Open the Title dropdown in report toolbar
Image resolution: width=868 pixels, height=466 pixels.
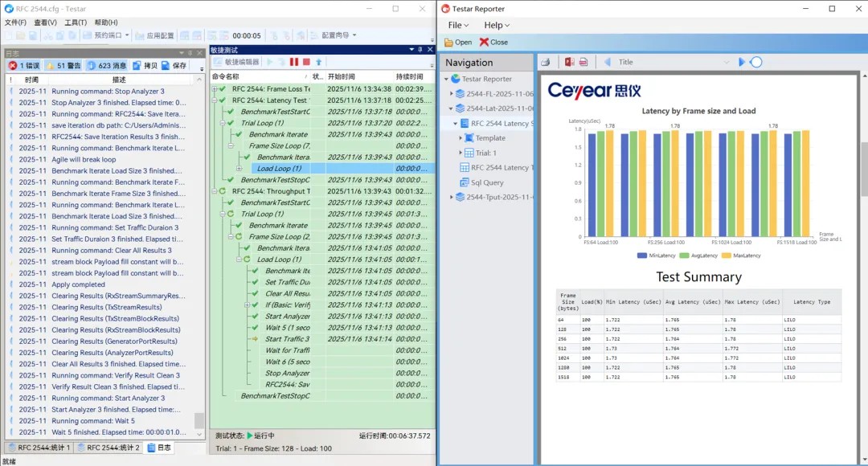(727, 62)
